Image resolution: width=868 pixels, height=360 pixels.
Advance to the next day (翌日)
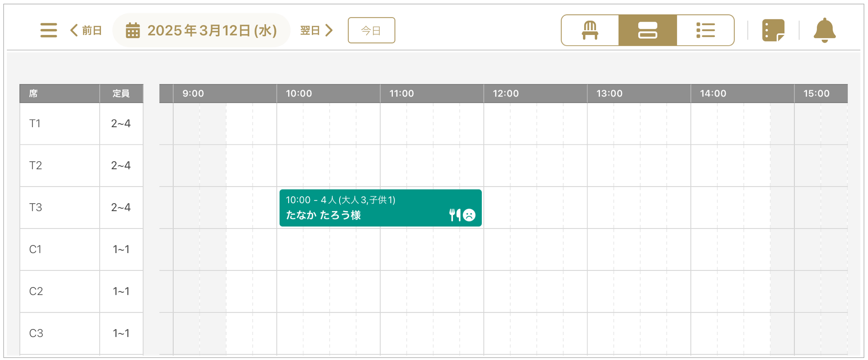click(x=317, y=30)
